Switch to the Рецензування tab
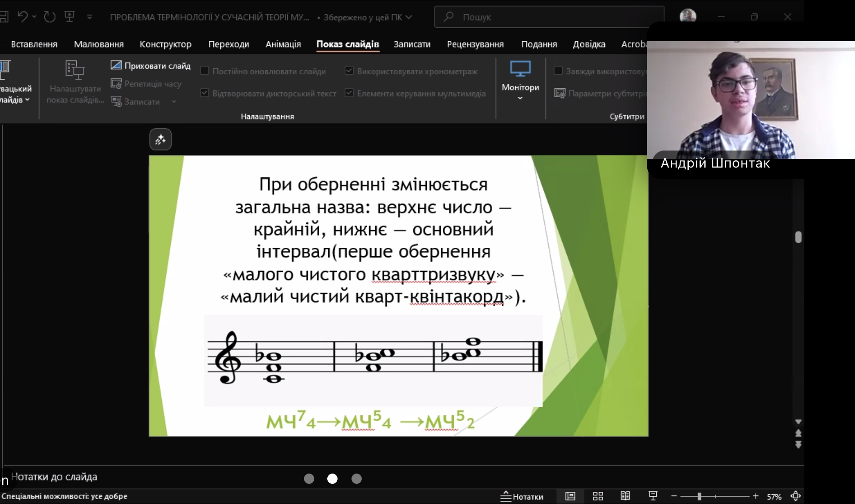This screenshot has width=855, height=504. [475, 44]
